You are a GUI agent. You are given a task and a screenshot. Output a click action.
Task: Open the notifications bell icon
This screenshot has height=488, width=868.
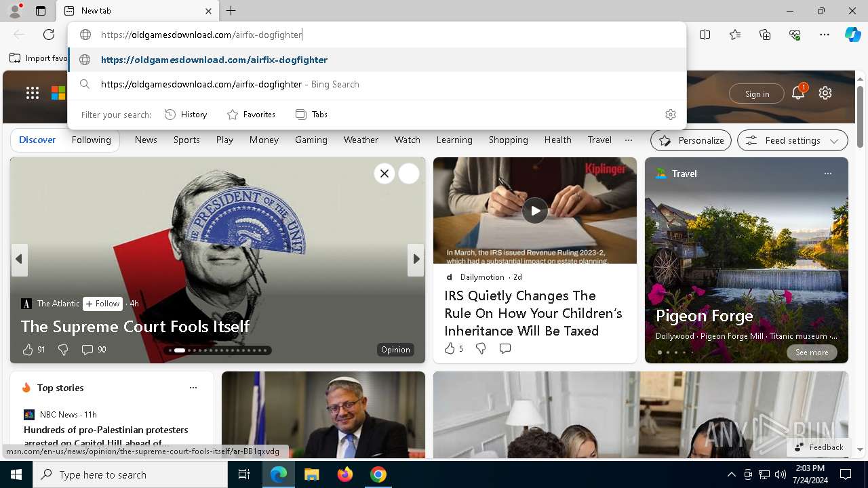[798, 93]
